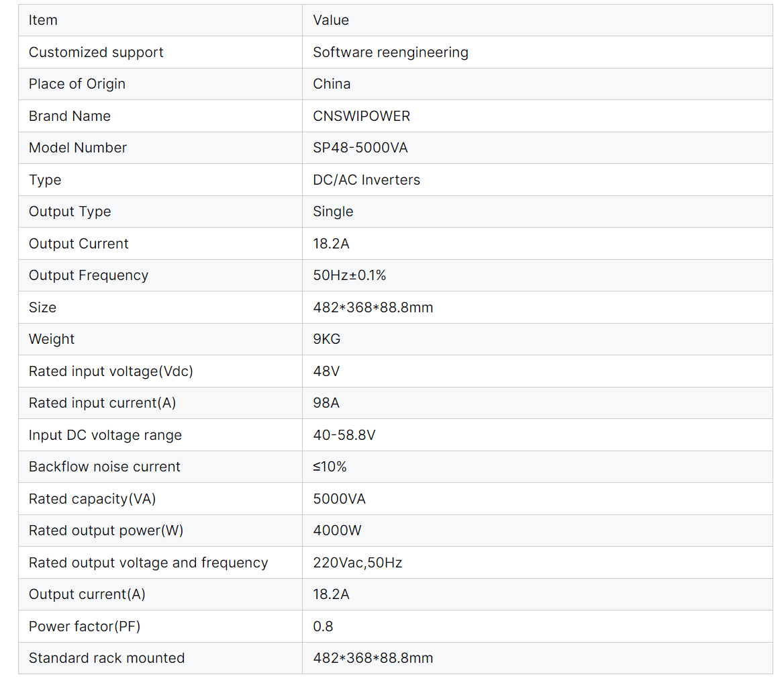Click the '9KG' weight value
The image size is (784, 687).
click(x=327, y=339)
